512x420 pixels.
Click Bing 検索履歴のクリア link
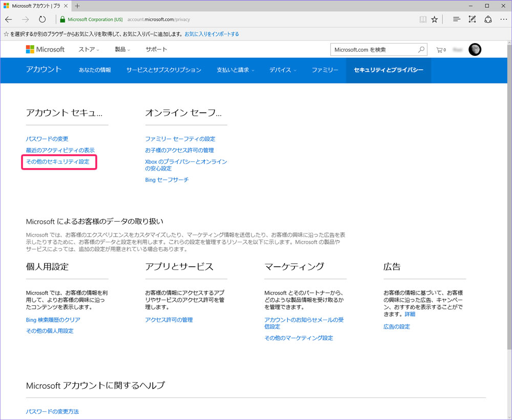(53, 320)
